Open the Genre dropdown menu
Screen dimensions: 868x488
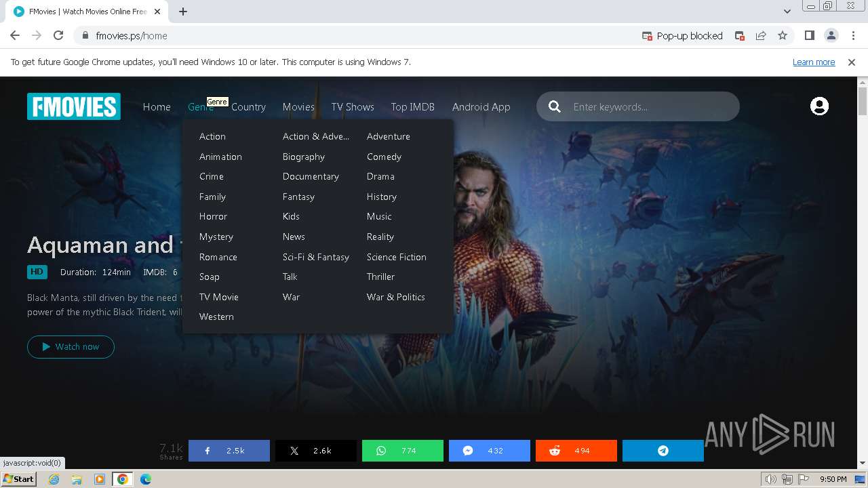(x=201, y=107)
